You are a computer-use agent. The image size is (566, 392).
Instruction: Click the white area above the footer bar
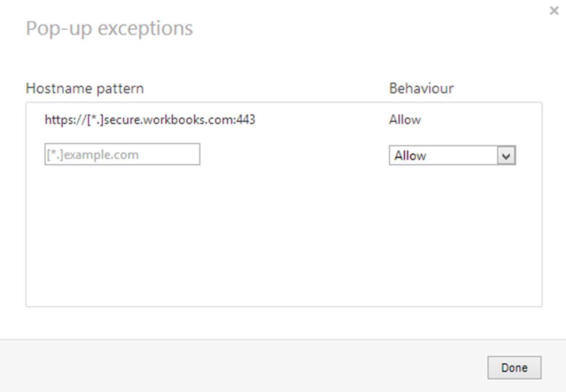[283, 324]
